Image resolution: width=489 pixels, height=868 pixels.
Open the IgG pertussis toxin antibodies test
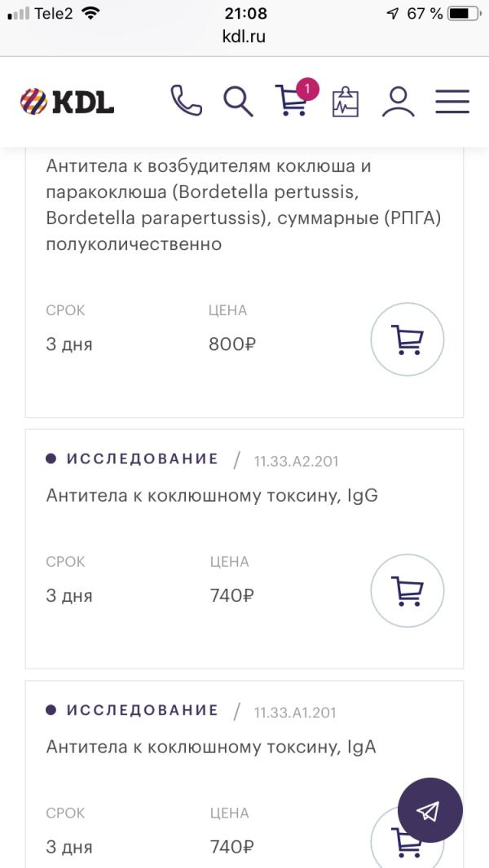point(212,495)
